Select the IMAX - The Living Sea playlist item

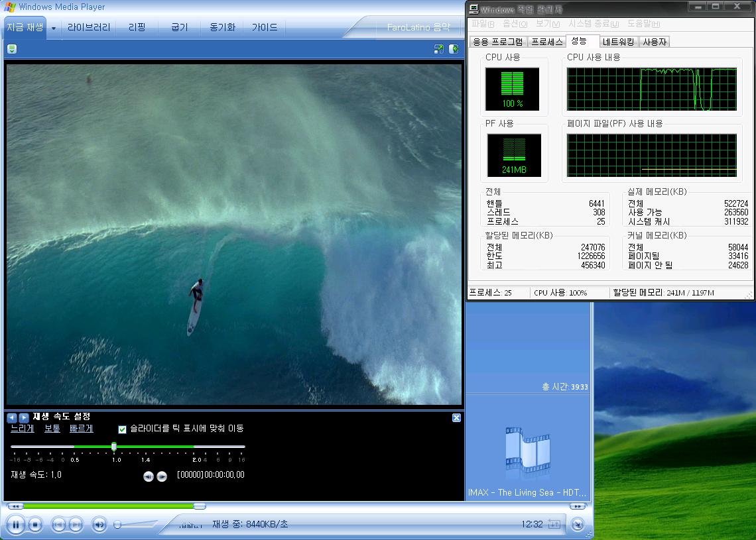pos(527,492)
